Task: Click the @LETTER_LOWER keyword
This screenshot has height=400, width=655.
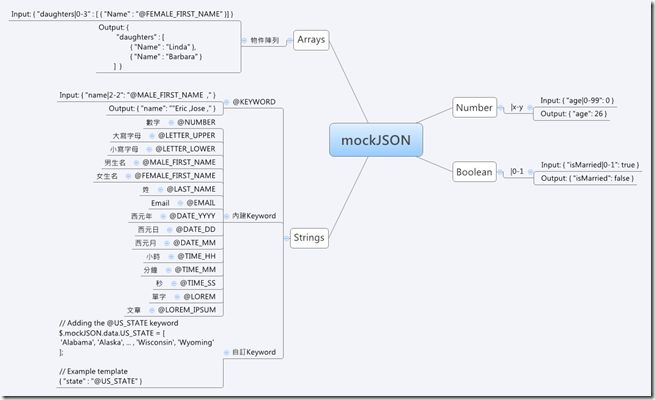Action: pyautogui.click(x=185, y=149)
